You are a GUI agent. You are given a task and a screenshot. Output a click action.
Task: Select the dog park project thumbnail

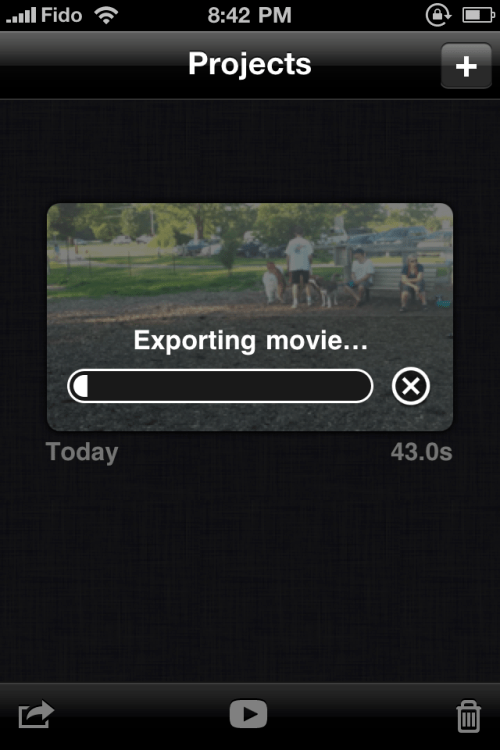tap(250, 317)
